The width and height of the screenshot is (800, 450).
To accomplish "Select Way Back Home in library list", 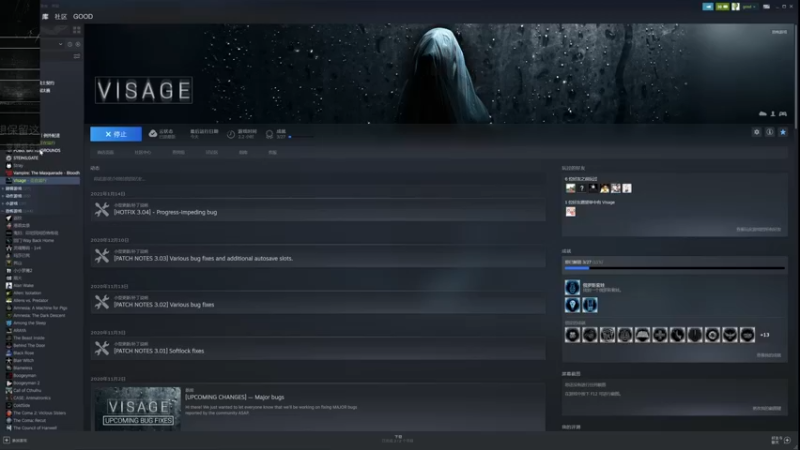I will click(34, 240).
